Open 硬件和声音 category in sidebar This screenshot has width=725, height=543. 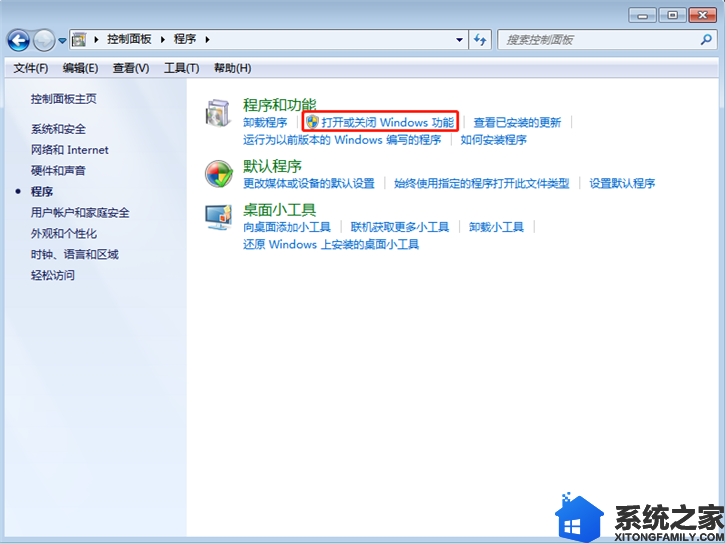(58, 171)
